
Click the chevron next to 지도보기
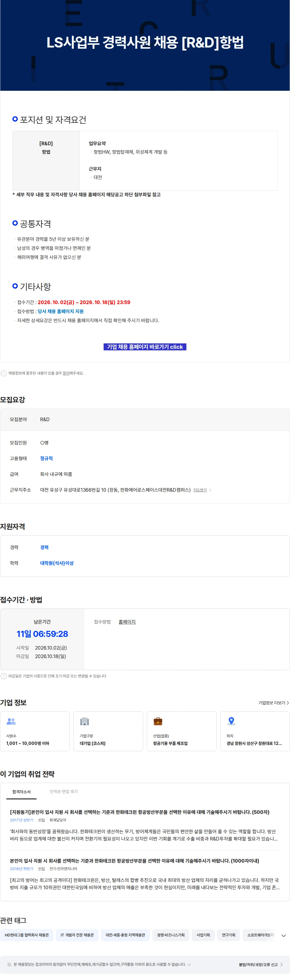[x=210, y=490]
